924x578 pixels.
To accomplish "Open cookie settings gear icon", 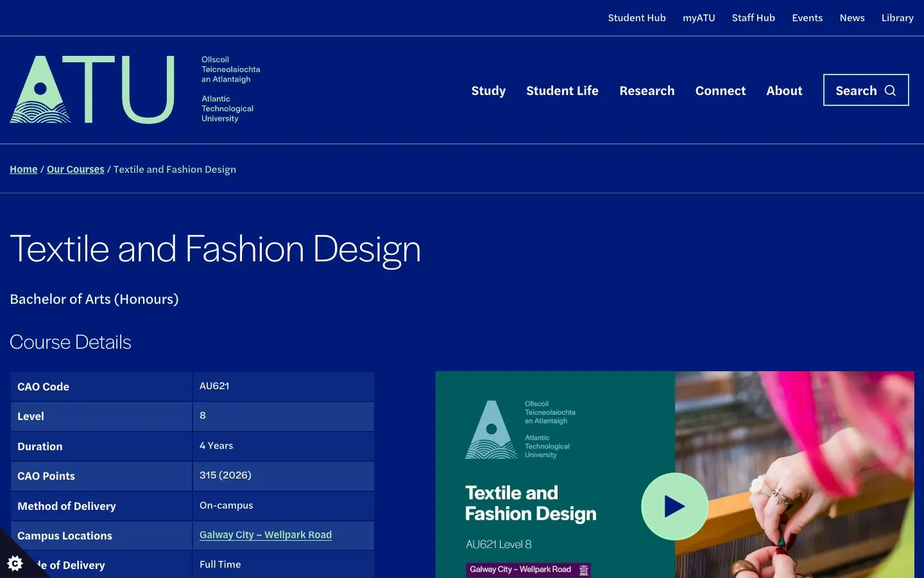I will pyautogui.click(x=15, y=563).
